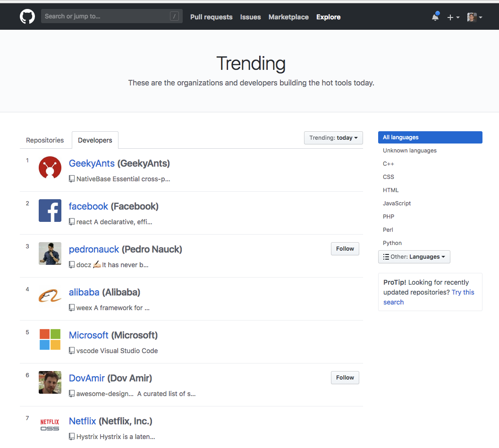The image size is (499, 448).
Task: Click the Microsoft avatar logo
Action: pos(50,339)
